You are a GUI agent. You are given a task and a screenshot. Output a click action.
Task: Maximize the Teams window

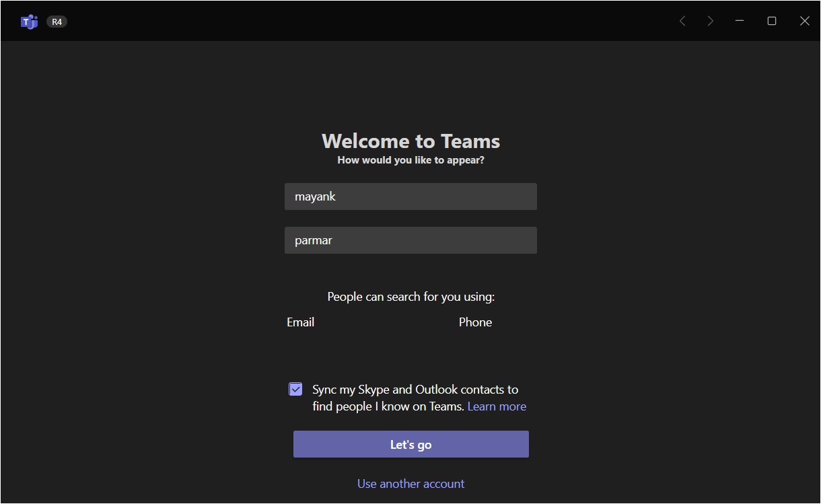pos(771,21)
